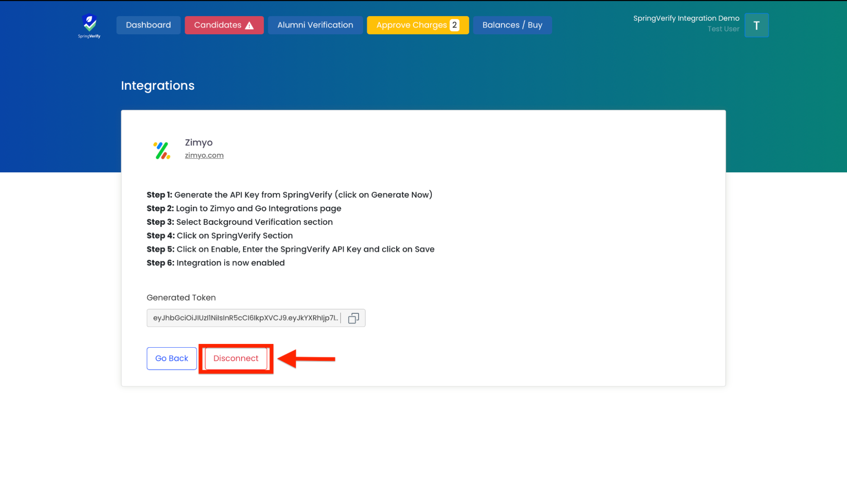Open the Dashboard tab
Viewport: 847px width, 504px height.
(148, 25)
